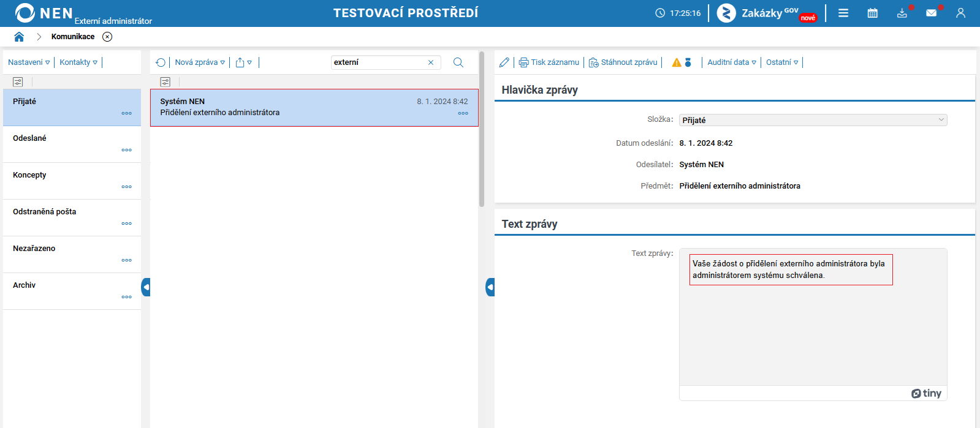Image resolution: width=980 pixels, height=428 pixels.
Task: Click the refresh message list icon
Action: (x=161, y=62)
